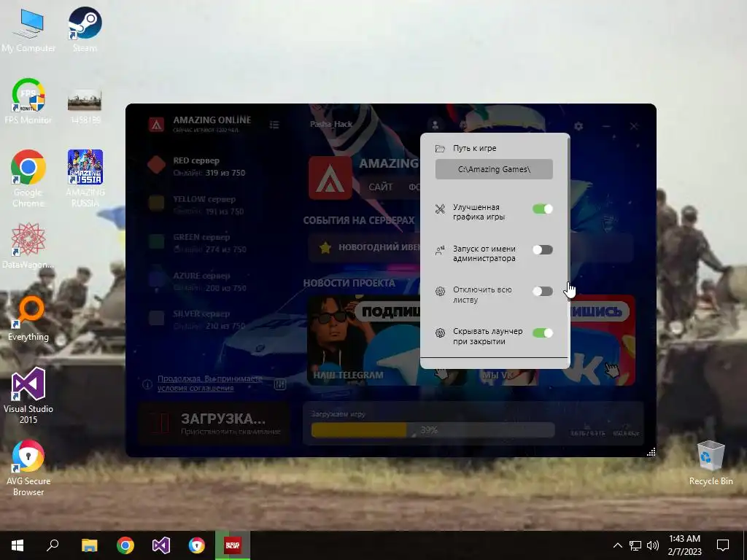
Task: Click the folder icon beside Путь к игре
Action: 440,149
